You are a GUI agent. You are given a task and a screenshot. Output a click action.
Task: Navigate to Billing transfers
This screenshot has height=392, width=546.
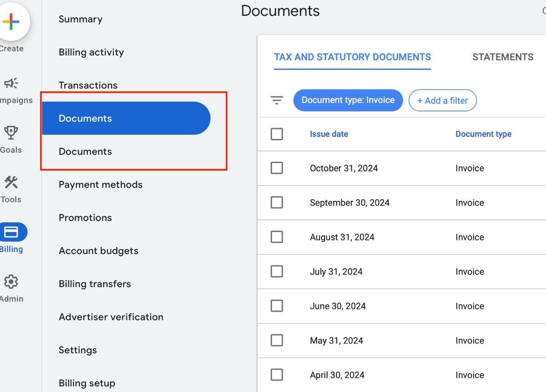[95, 284]
